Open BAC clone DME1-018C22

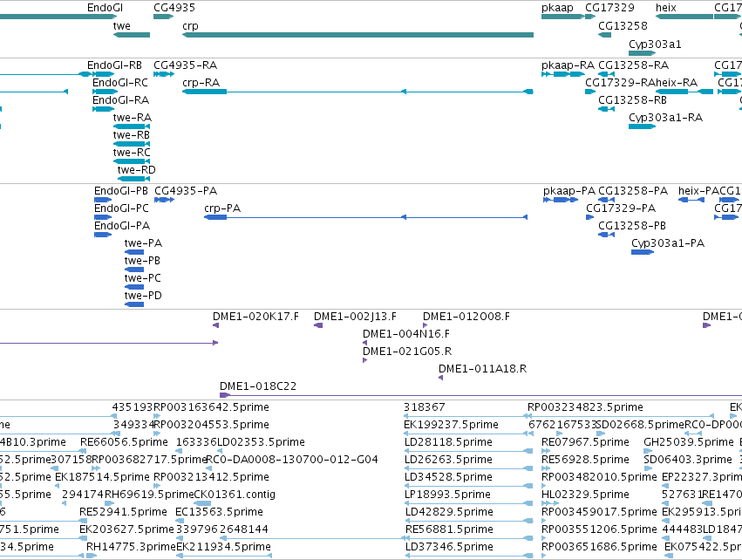tap(258, 386)
